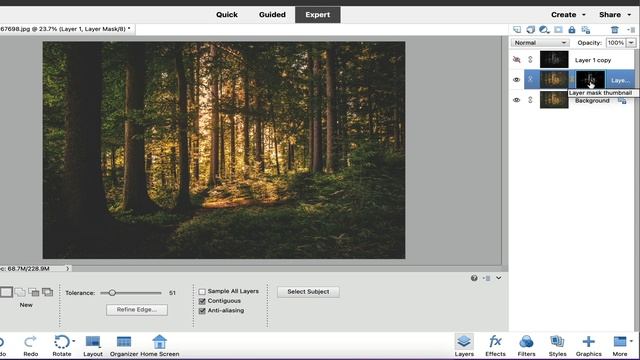Open tool options help icon
This screenshot has width=640, height=360.
pyautogui.click(x=474, y=278)
